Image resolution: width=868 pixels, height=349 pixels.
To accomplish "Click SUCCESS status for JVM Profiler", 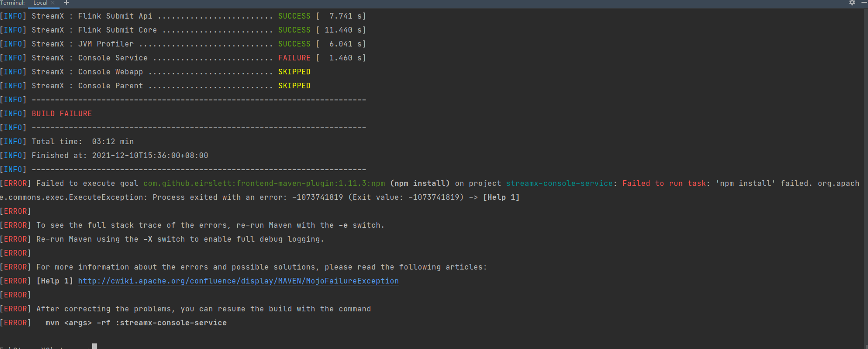I will click(x=294, y=44).
